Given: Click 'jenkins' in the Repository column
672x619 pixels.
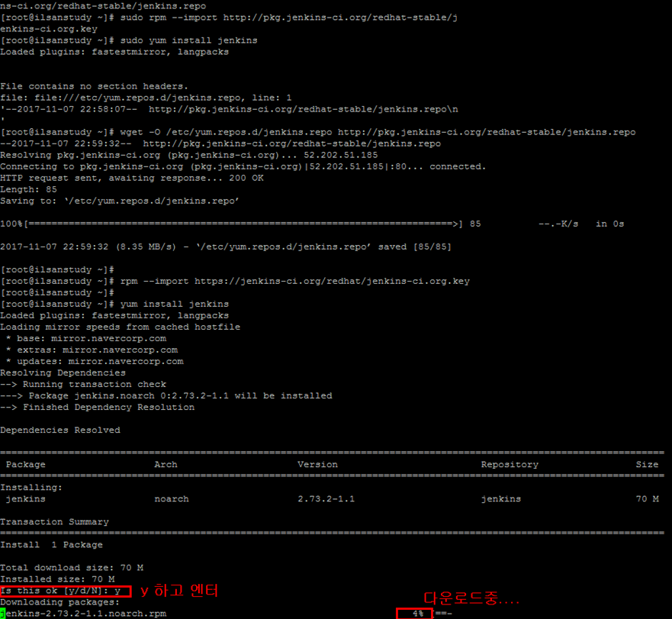Looking at the screenshot, I should 501,499.
